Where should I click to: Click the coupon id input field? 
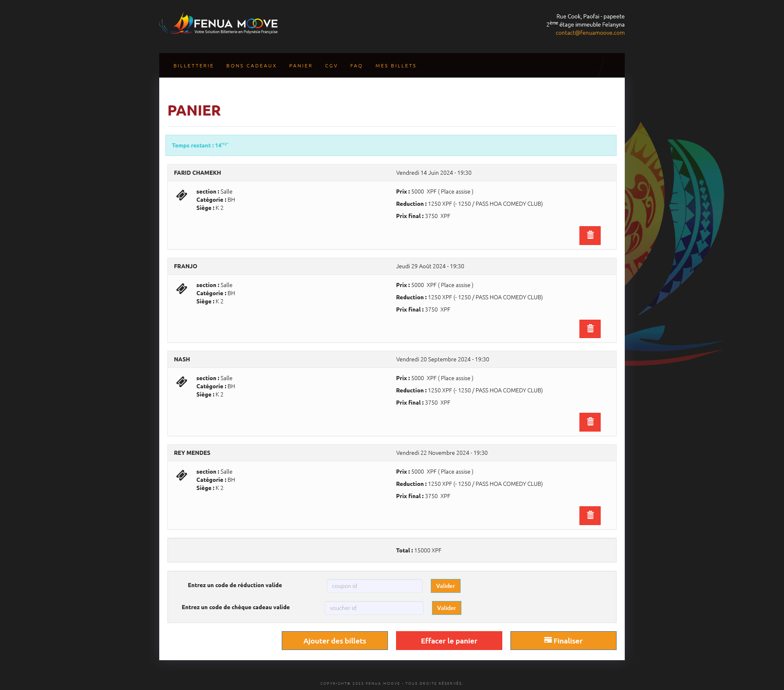pos(374,586)
